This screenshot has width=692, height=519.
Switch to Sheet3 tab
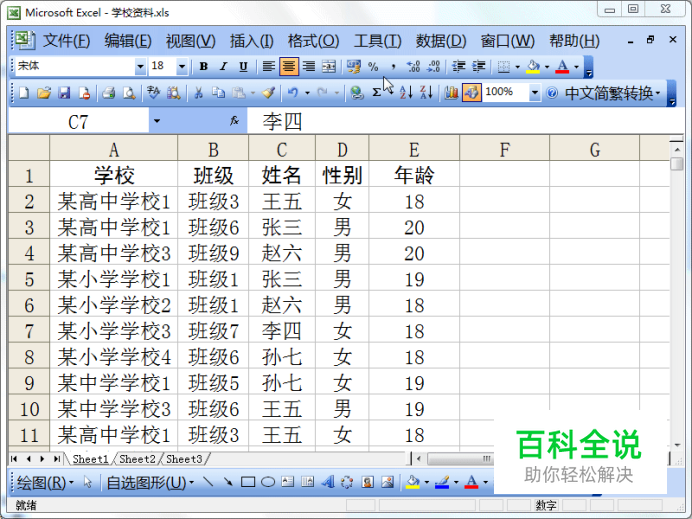tap(184, 459)
